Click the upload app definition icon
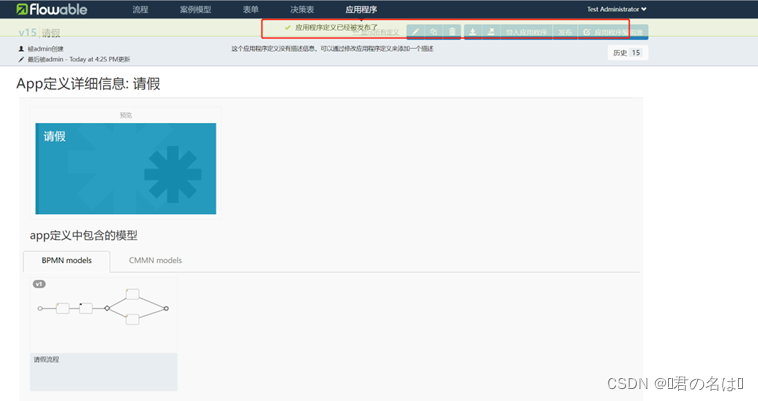The width and height of the screenshot is (758, 401). [491, 32]
